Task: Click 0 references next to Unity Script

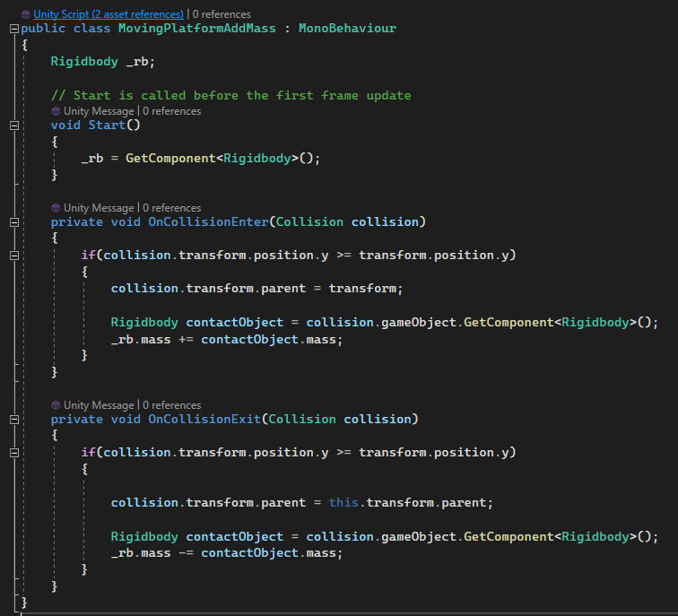Action: 223,14
